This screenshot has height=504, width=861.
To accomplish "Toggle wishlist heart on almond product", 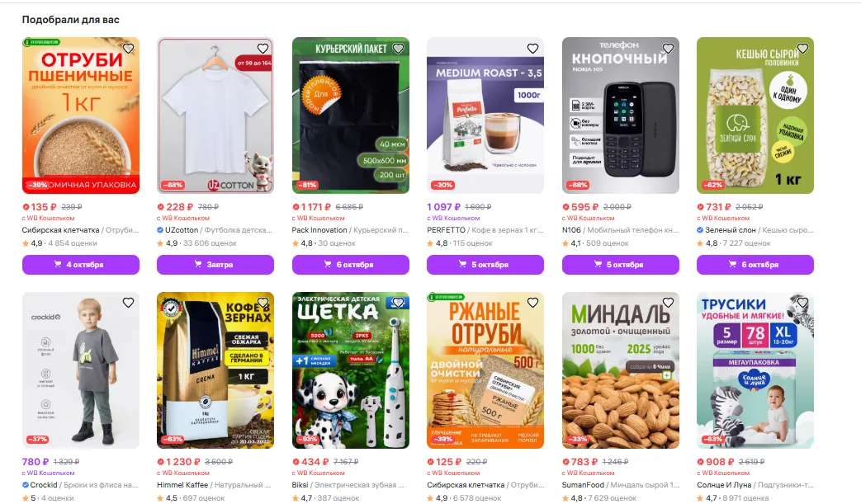I will tap(668, 303).
